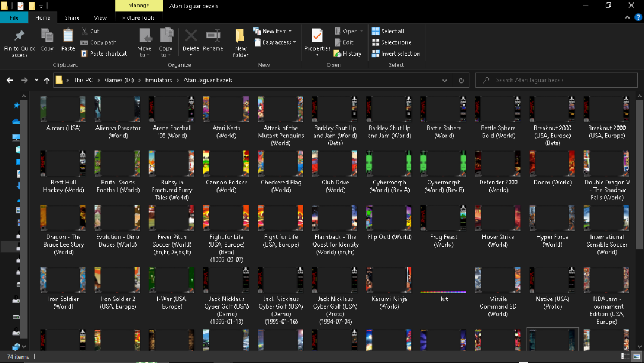The image size is (644, 363).
Task: Expand the address bar previous locations dropdown
Action: [x=445, y=80]
